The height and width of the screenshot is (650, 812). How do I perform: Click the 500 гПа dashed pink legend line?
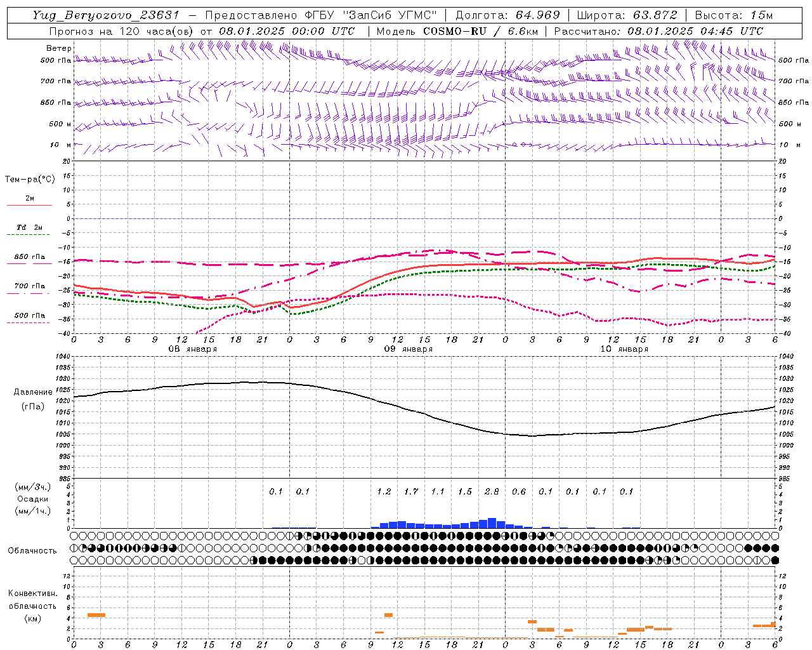pos(29,322)
